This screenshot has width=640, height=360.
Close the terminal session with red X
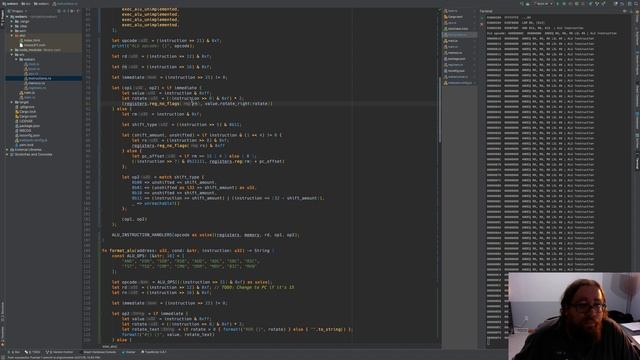482,24
